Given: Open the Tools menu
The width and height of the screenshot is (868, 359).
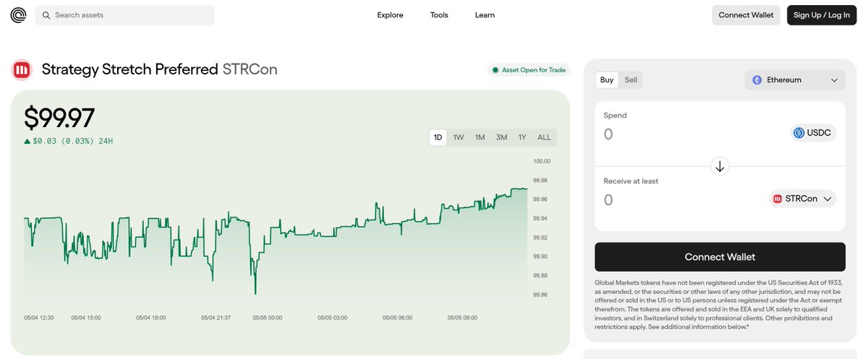Looking at the screenshot, I should [x=439, y=15].
